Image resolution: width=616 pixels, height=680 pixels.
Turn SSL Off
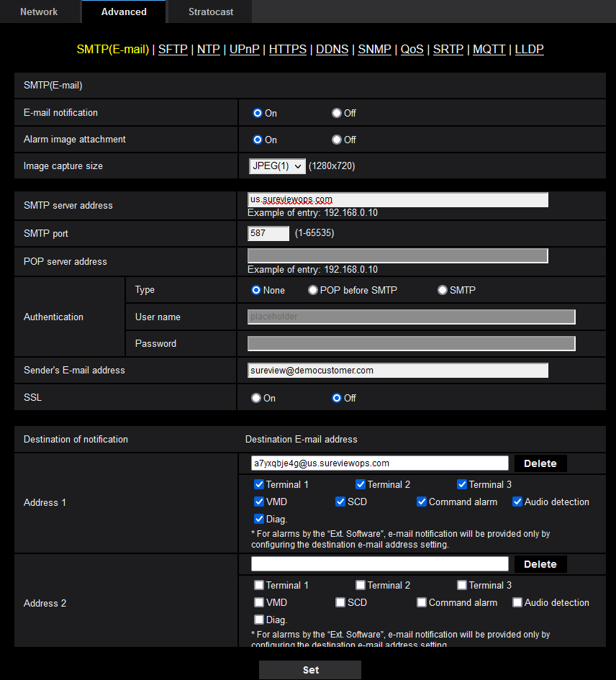pyautogui.click(x=337, y=398)
